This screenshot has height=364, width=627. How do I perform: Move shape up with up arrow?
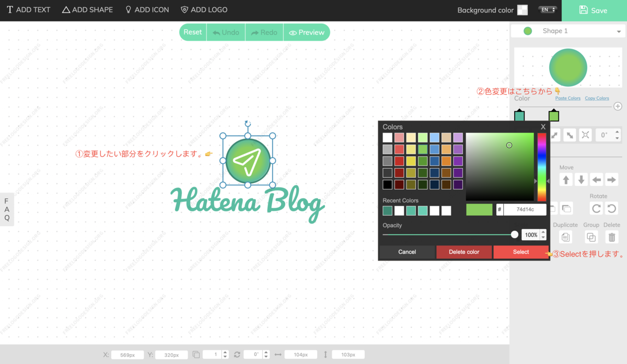pyautogui.click(x=565, y=180)
